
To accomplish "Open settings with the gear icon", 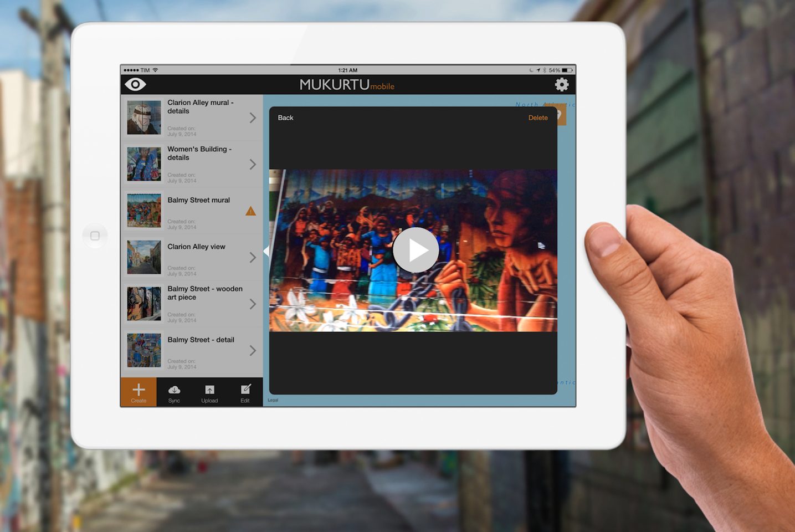I will [562, 84].
